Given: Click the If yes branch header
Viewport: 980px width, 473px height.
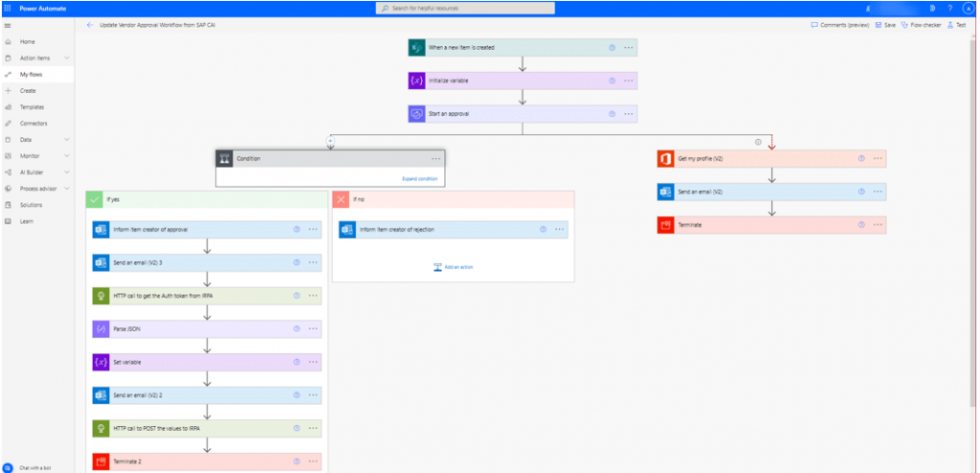Looking at the screenshot, I should pyautogui.click(x=207, y=199).
